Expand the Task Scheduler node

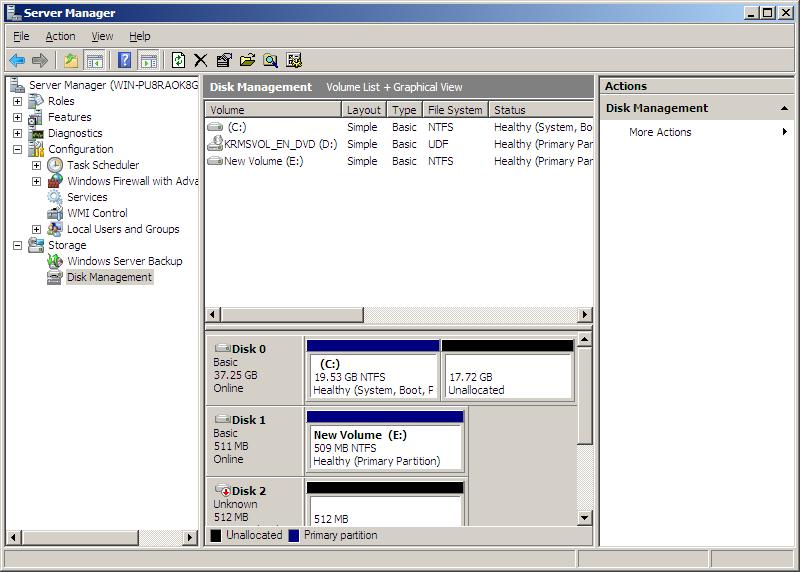(36, 165)
